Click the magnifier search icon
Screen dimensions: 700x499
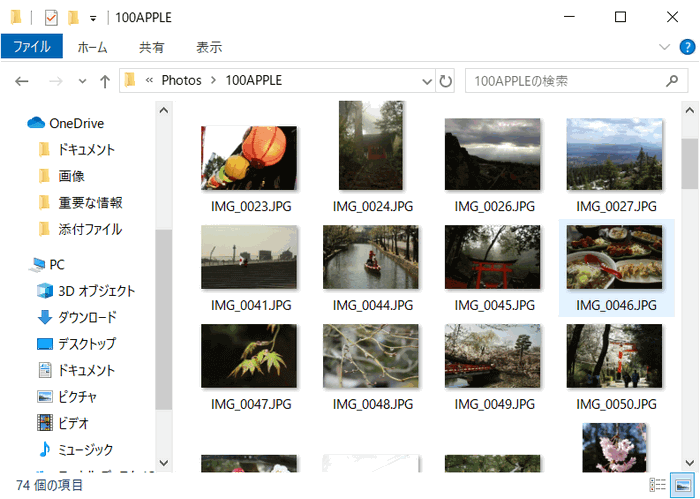click(x=672, y=81)
